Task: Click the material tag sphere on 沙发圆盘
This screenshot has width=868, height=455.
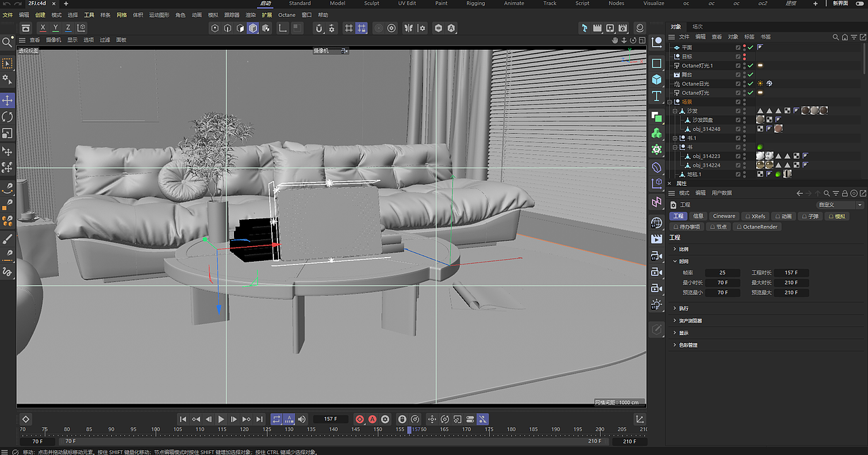Action: point(760,119)
